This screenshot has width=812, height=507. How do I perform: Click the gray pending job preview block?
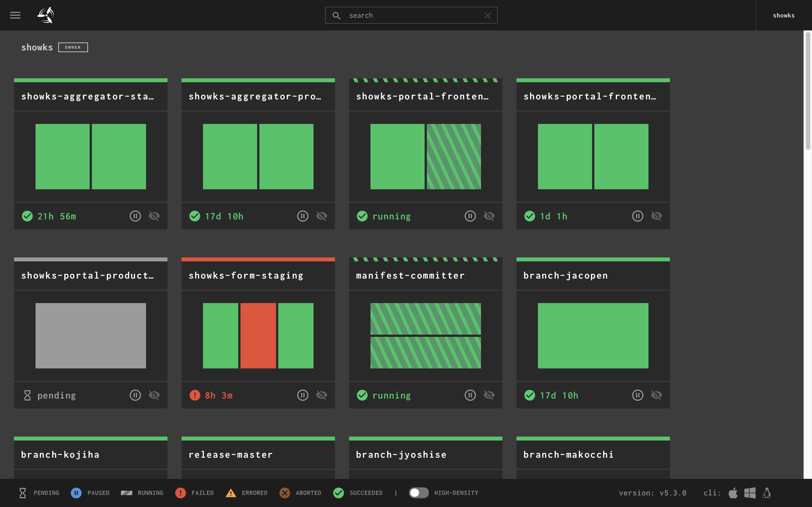click(91, 336)
